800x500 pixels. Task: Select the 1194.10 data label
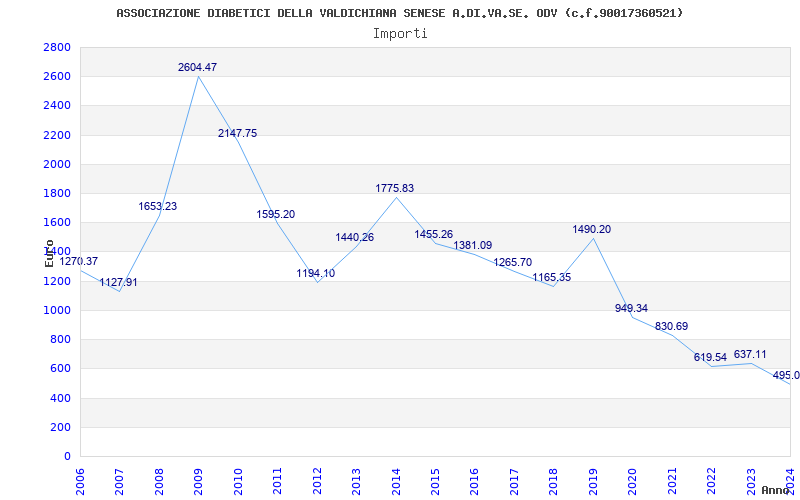tap(316, 273)
